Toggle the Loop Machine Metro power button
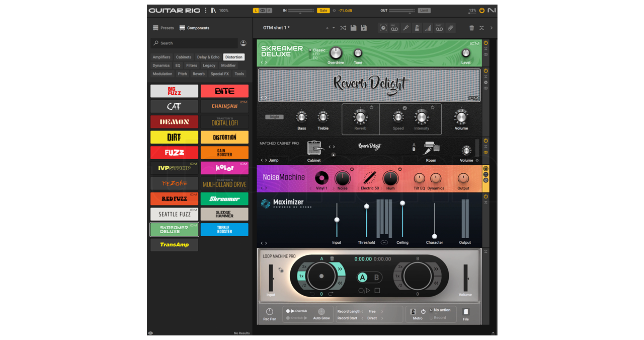 423,312
